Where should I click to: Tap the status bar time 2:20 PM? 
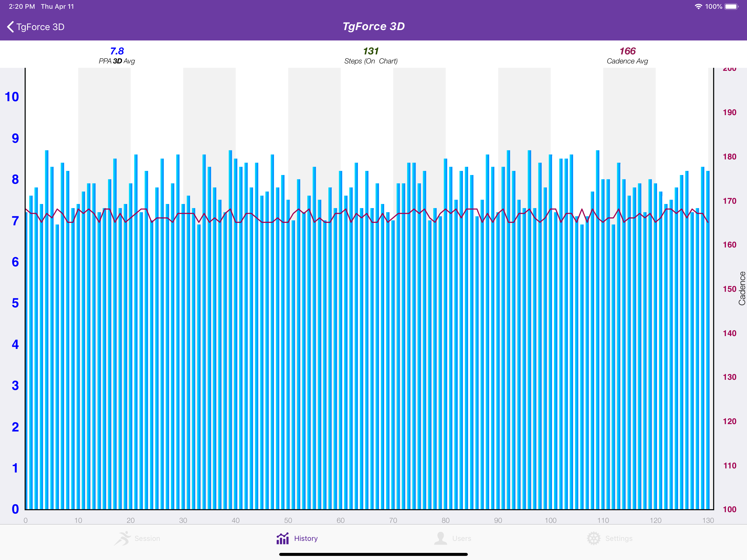[x=22, y=6]
